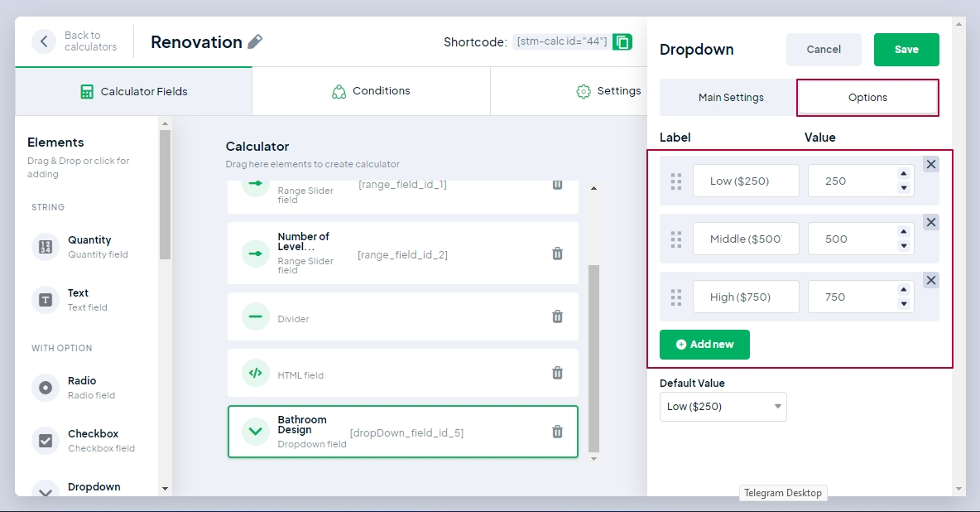
Task: Edit the High ($750) label field
Action: 746,297
